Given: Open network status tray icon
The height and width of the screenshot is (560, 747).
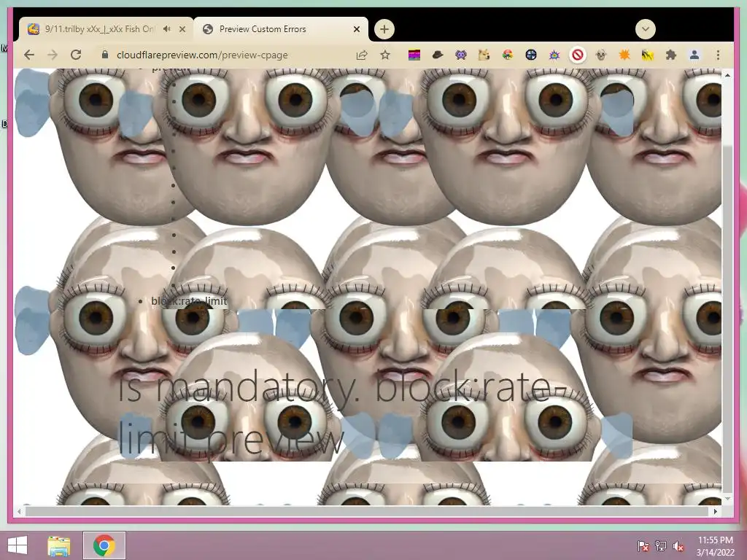Looking at the screenshot, I should coord(661,545).
